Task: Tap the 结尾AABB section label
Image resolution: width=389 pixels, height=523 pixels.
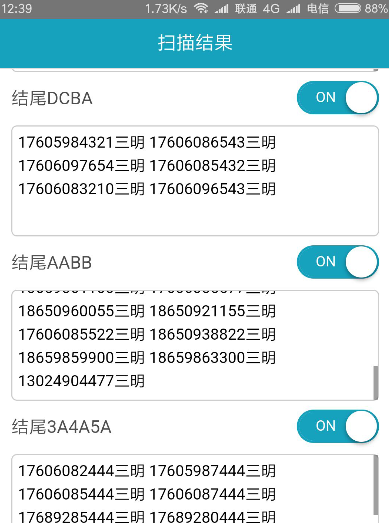Action: click(x=52, y=263)
